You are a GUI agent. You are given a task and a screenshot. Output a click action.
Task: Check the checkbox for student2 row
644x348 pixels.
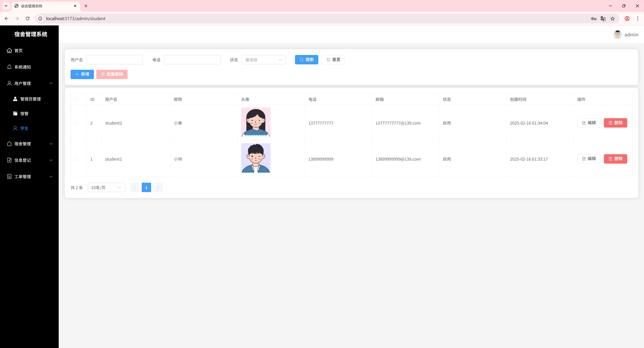(x=76, y=123)
